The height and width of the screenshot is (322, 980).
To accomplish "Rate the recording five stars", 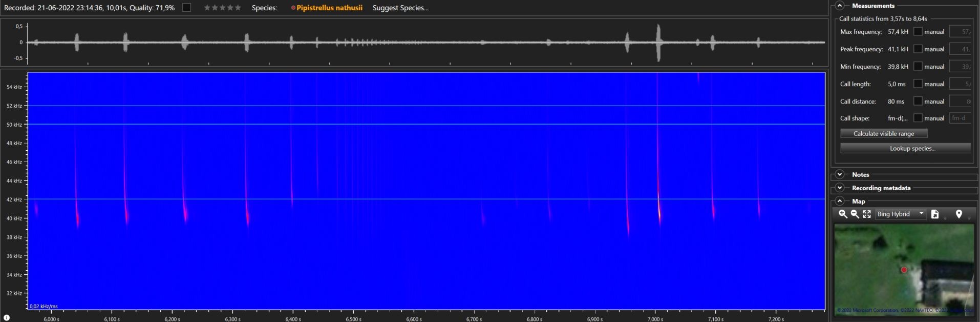I will point(238,8).
